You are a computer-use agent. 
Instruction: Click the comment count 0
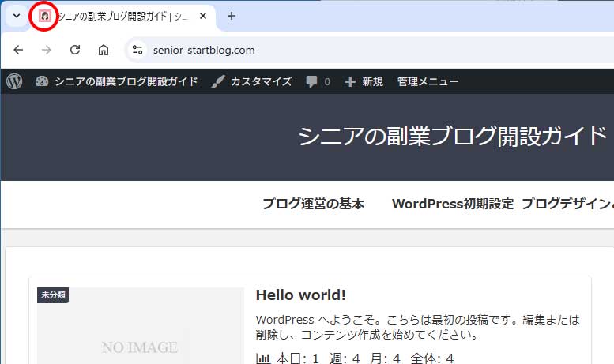[x=327, y=82]
